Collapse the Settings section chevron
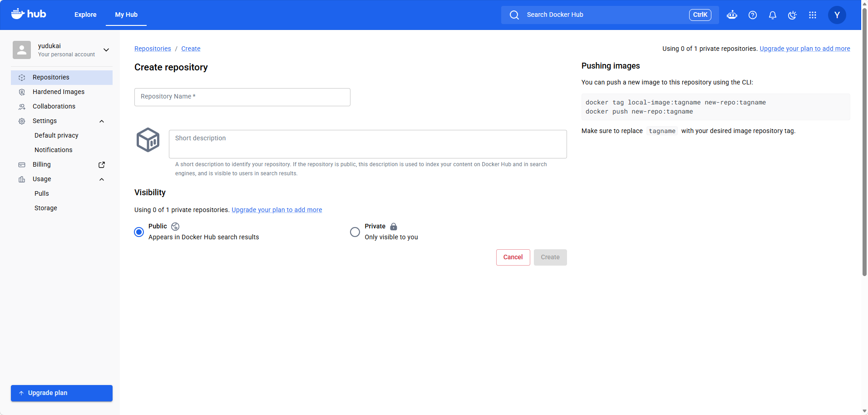This screenshot has width=868, height=415. coord(102,121)
